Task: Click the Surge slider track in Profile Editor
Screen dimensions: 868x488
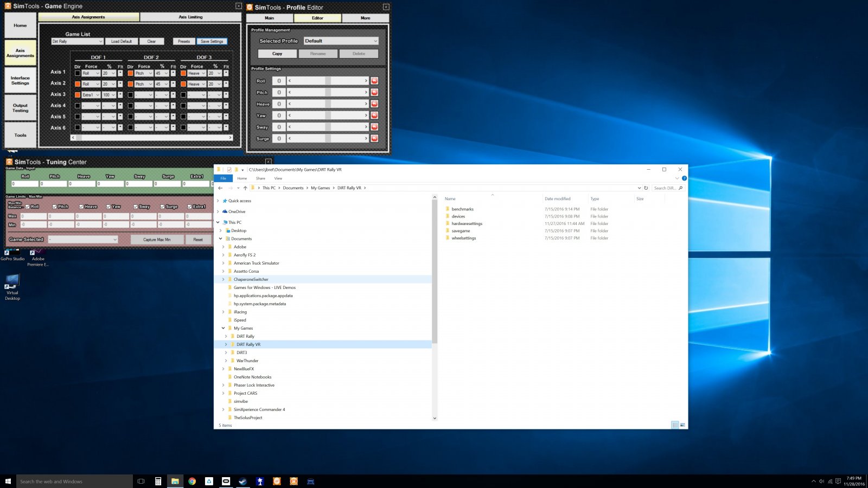Action: click(328, 138)
